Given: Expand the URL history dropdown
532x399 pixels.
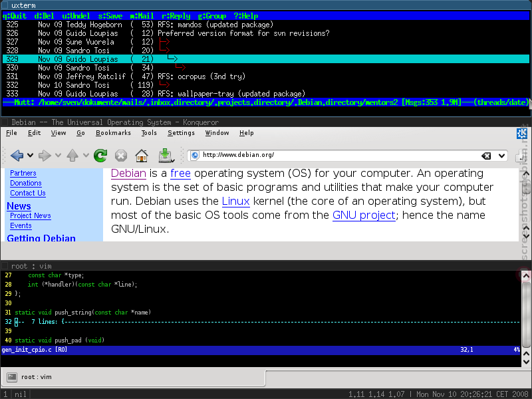Looking at the screenshot, I should pos(502,156).
